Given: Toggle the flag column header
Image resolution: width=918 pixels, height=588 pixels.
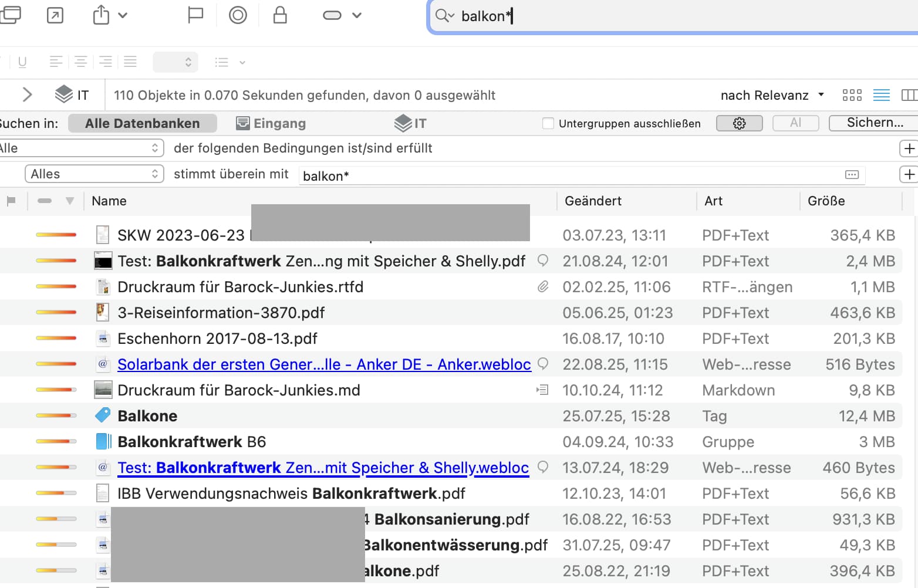Looking at the screenshot, I should [x=11, y=201].
